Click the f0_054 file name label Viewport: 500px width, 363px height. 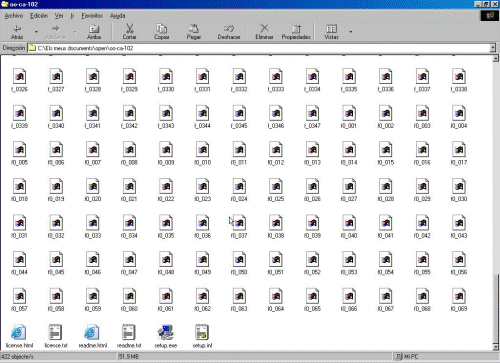[386, 272]
